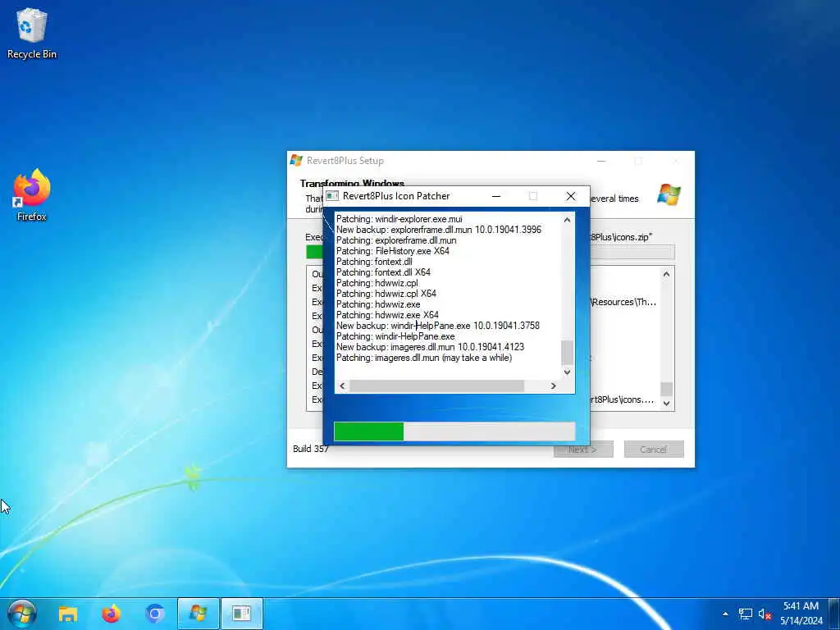Launch Firefox from the taskbar
The height and width of the screenshot is (630, 840).
[112, 614]
